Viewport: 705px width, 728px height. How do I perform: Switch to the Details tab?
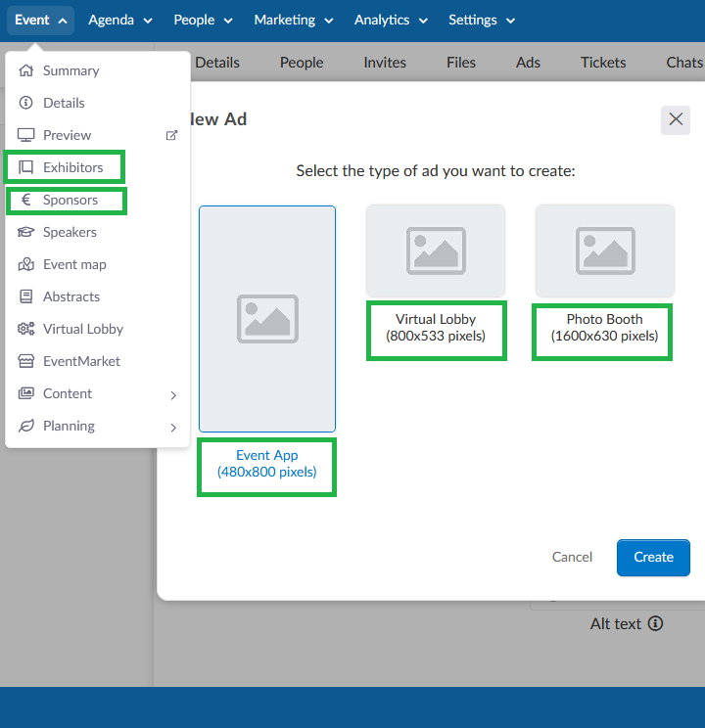coord(217,63)
